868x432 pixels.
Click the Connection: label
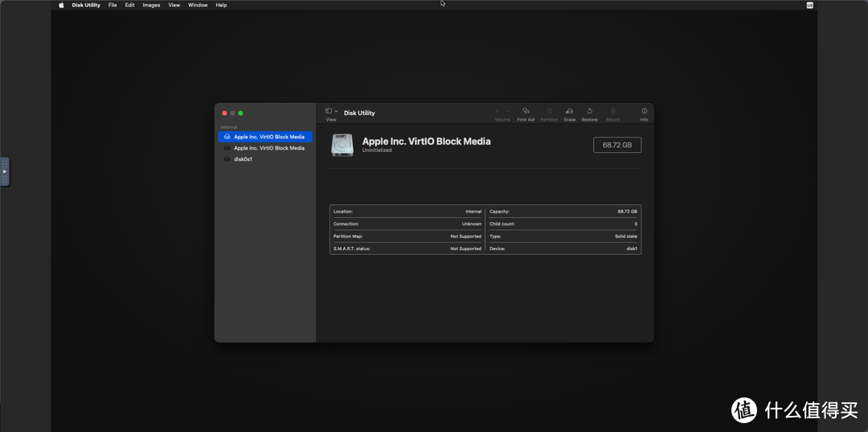(346, 224)
